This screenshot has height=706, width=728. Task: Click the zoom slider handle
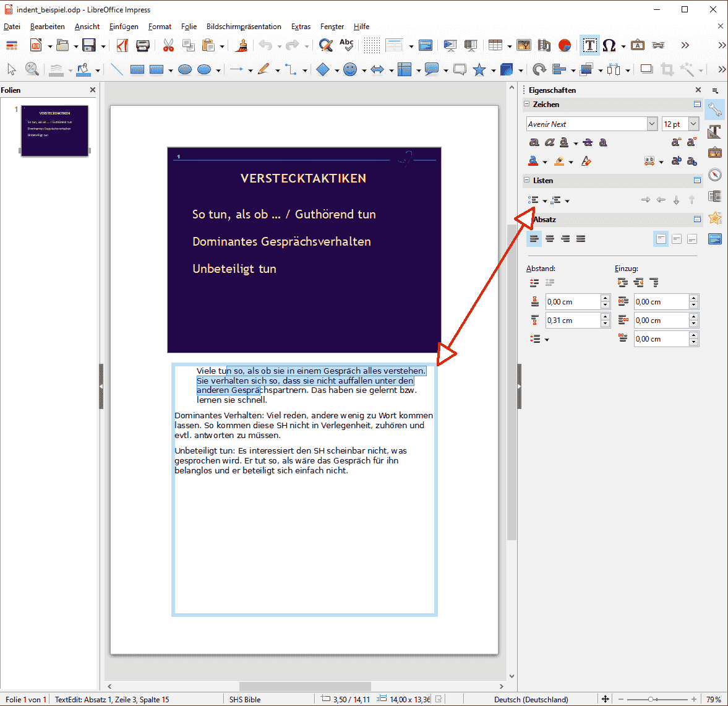pos(651,699)
